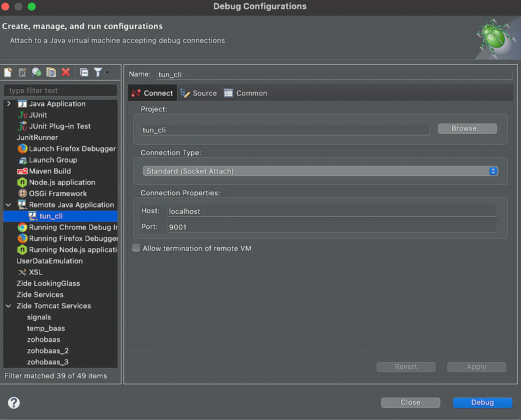Image resolution: width=521 pixels, height=420 pixels.
Task: Expand the Java Application tree node
Action: 9,104
